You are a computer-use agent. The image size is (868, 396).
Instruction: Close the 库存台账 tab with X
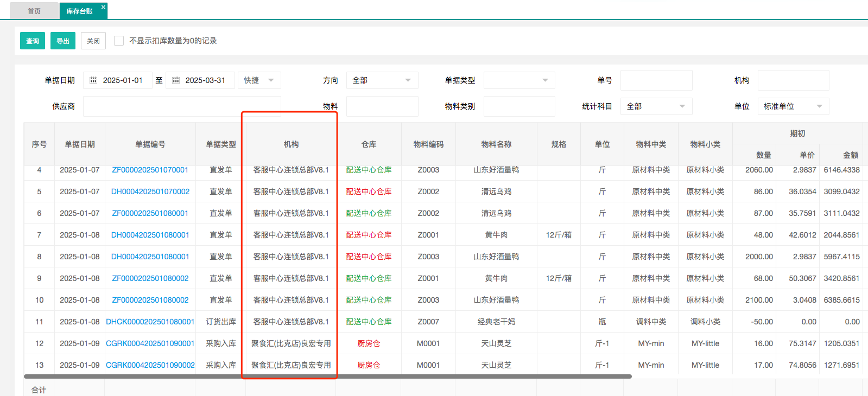[103, 7]
